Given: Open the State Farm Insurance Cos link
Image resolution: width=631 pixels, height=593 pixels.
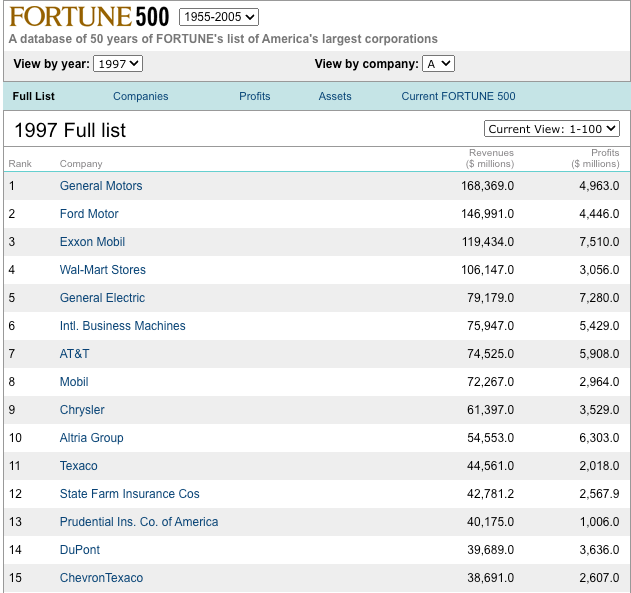Looking at the screenshot, I should (x=130, y=494).
